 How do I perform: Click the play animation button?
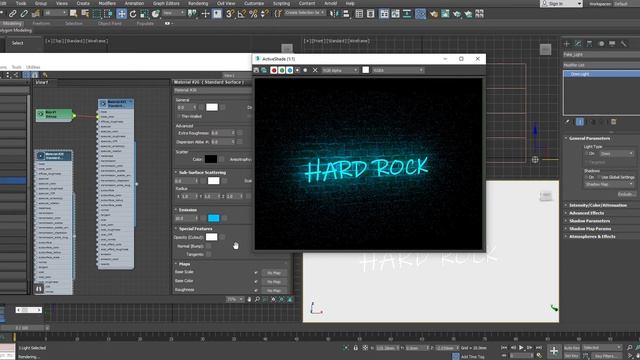click(521, 348)
